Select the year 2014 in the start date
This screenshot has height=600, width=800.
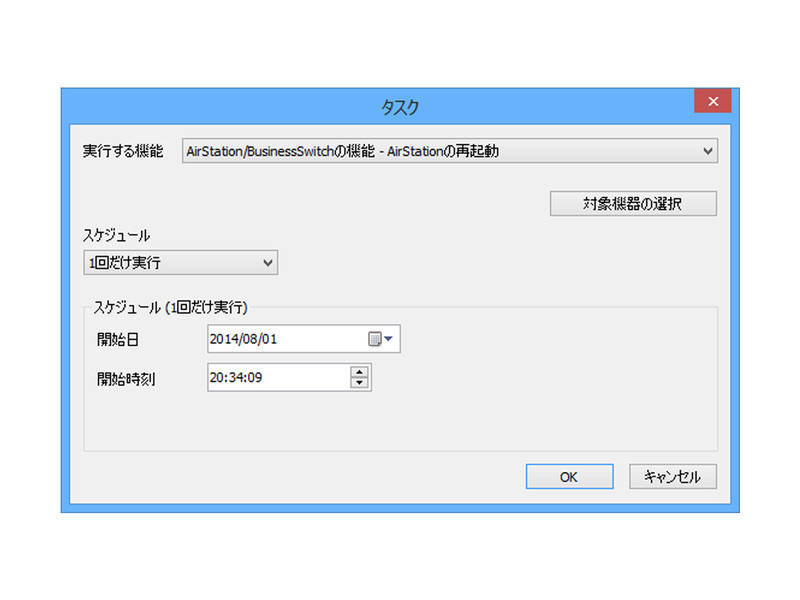pos(224,339)
